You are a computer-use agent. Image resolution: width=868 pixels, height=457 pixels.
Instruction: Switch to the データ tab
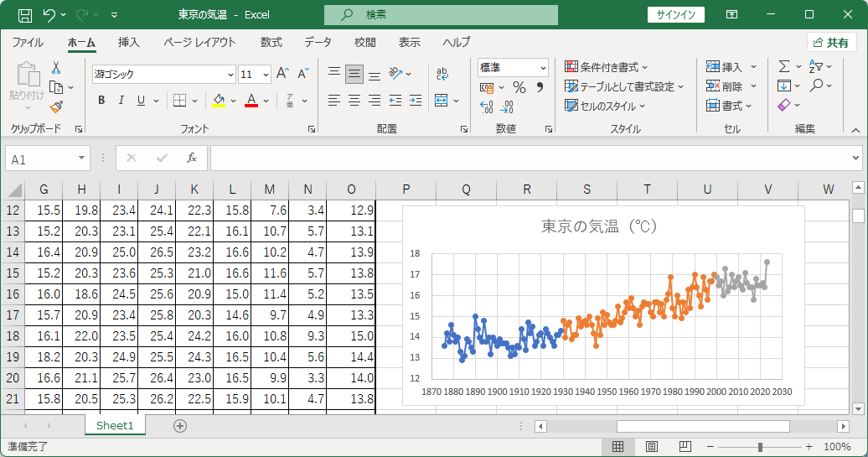[318, 43]
